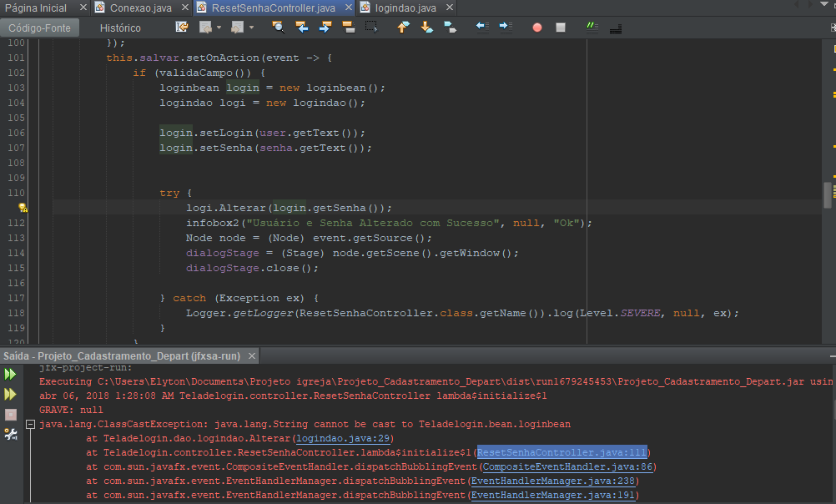Open the Histórico view tab
836x504 pixels.
[120, 28]
